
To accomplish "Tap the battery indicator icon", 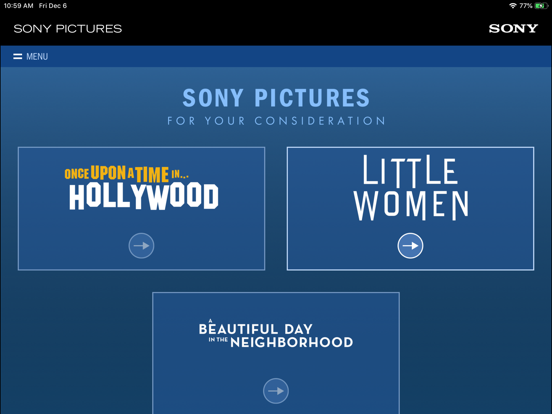I will coord(541,6).
